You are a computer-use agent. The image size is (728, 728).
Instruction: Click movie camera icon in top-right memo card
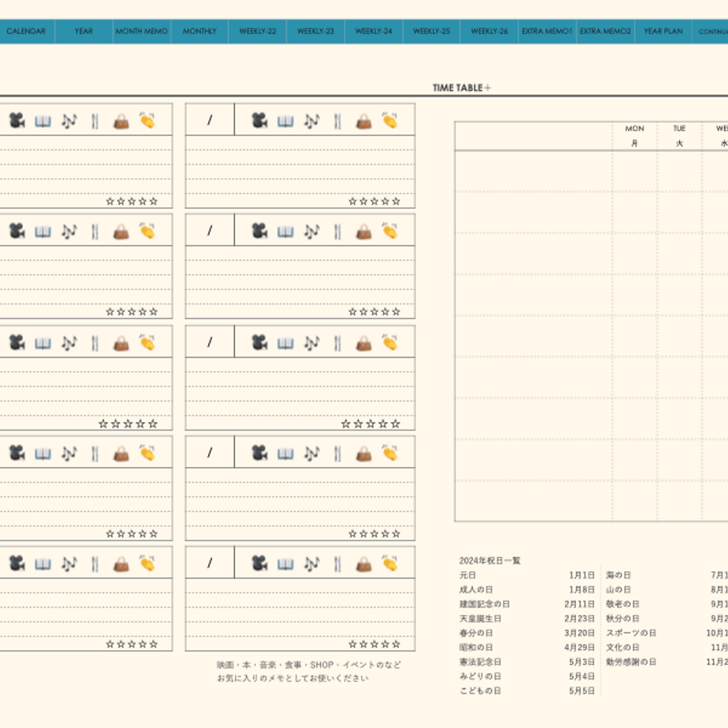[260, 121]
